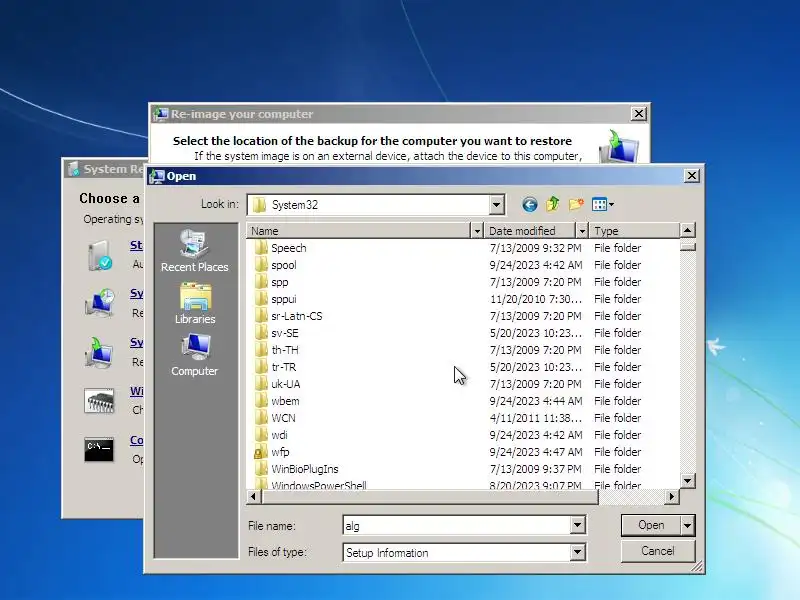
Task: Go up one folder level
Action: pyautogui.click(x=553, y=205)
